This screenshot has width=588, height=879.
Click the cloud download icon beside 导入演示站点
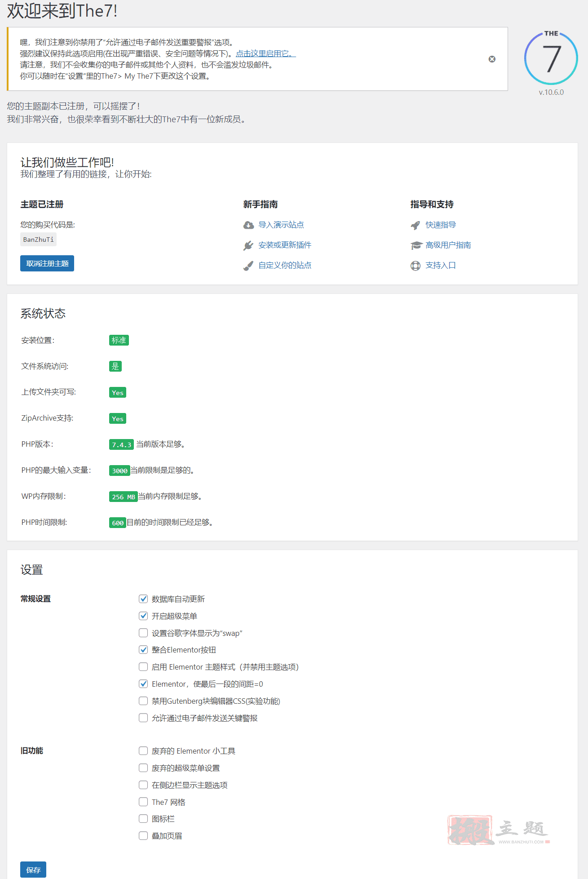pyautogui.click(x=248, y=225)
